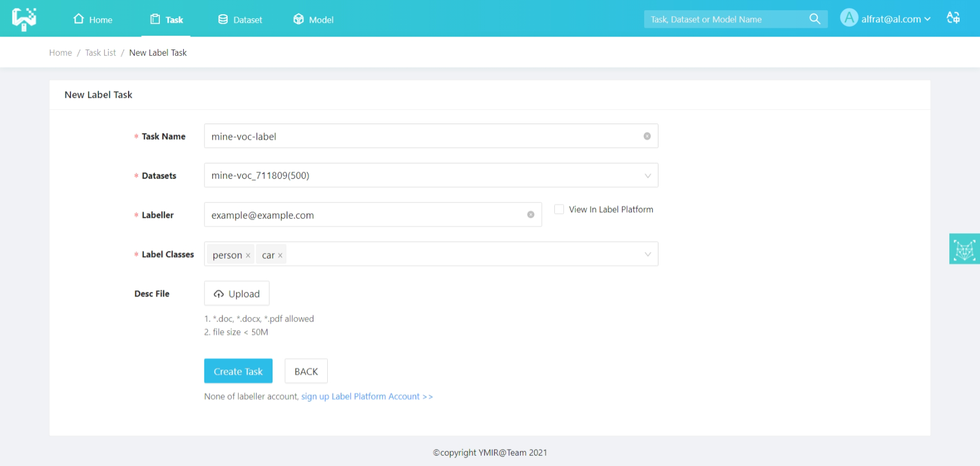Click the search magnifier icon
The width and height of the screenshot is (980, 466).
[814, 19]
